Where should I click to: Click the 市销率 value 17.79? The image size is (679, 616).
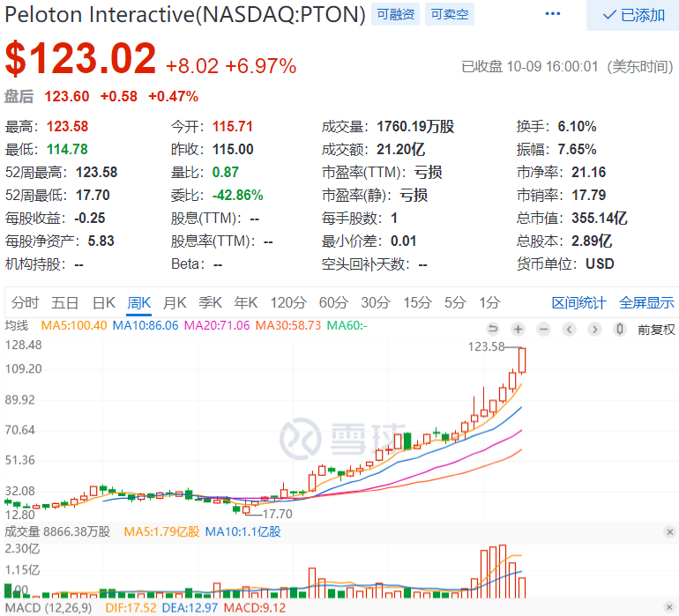[588, 196]
